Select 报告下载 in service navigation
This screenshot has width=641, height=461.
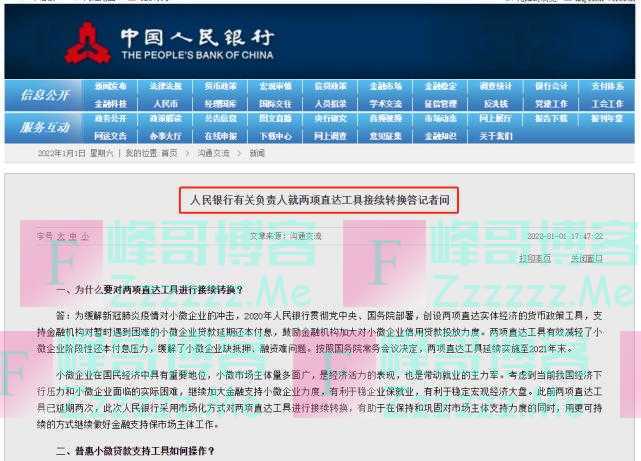tap(551, 119)
